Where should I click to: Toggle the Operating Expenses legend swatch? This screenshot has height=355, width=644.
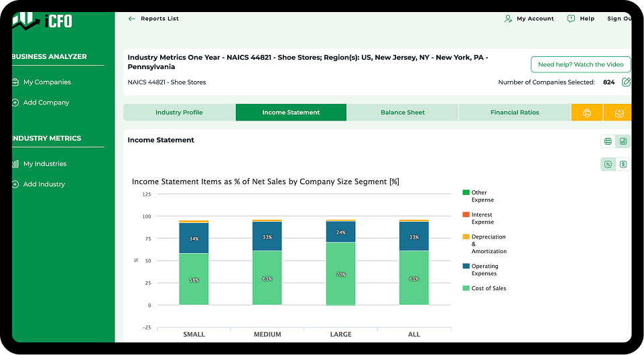point(466,266)
